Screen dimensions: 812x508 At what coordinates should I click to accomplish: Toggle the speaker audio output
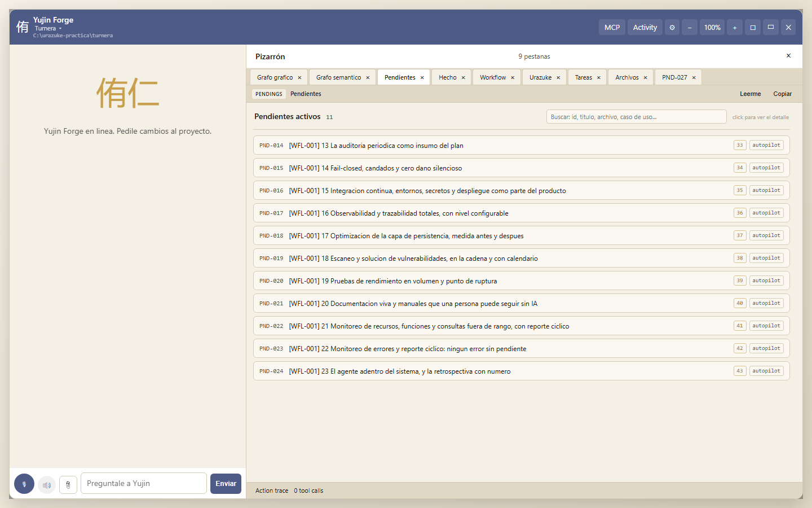pos(47,484)
